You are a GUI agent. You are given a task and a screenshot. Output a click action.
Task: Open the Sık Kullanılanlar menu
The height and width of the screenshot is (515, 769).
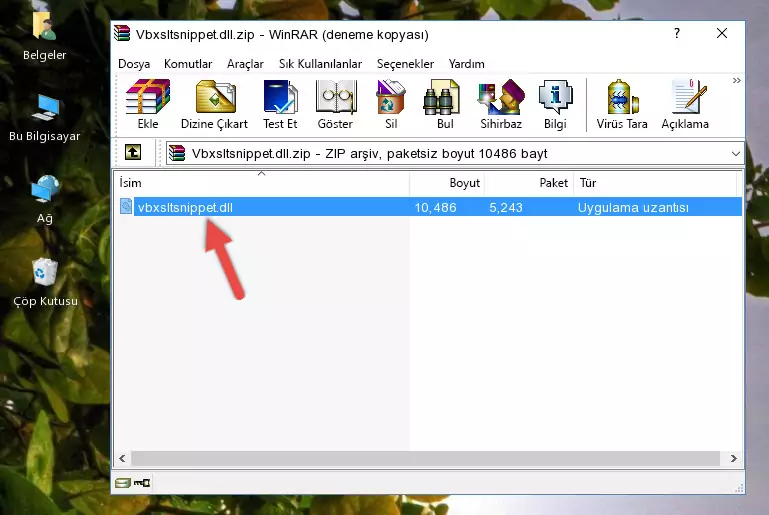tap(320, 64)
